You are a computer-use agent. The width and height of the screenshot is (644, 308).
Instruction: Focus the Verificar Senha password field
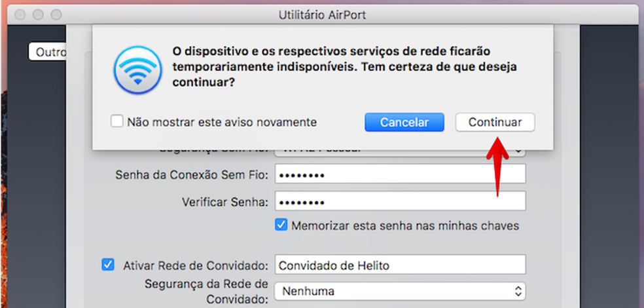(401, 202)
